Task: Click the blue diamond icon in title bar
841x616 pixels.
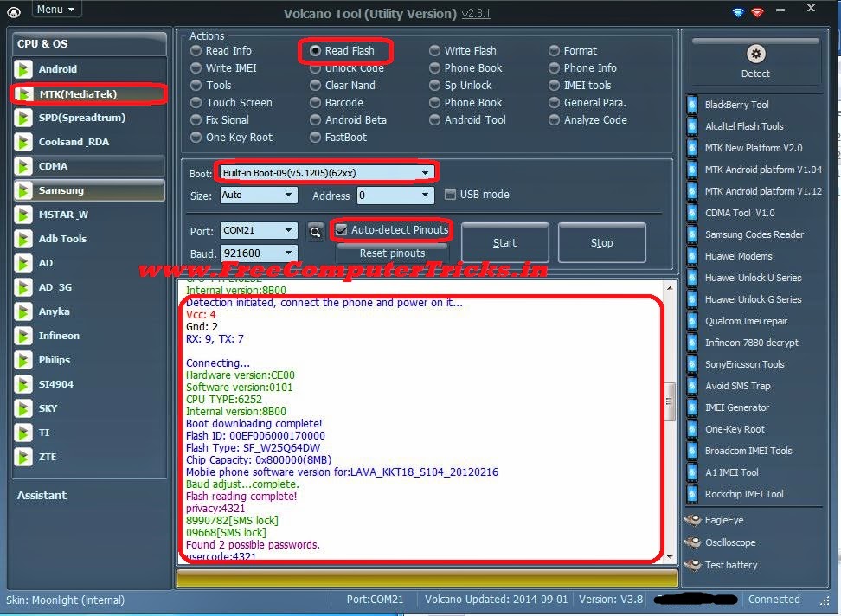Action: point(739,12)
